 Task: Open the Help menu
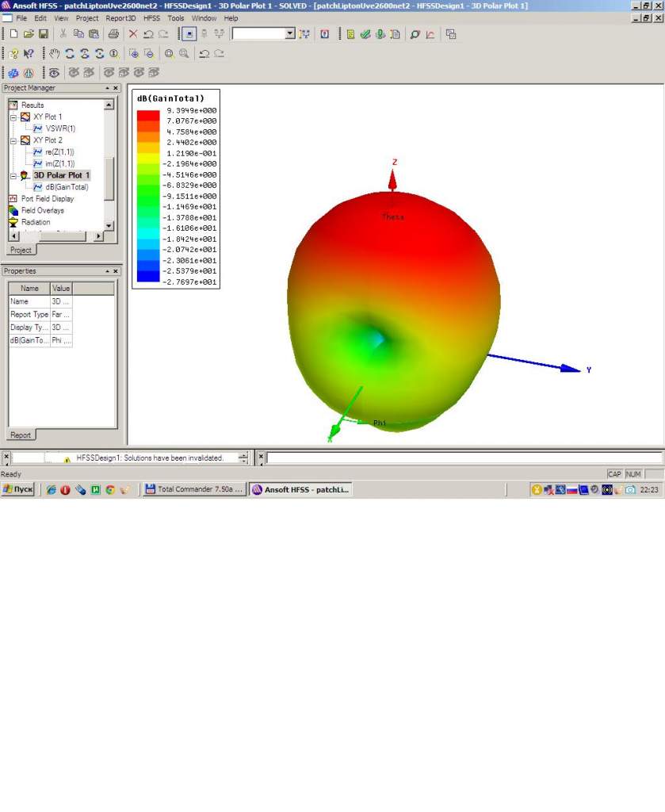coord(231,18)
